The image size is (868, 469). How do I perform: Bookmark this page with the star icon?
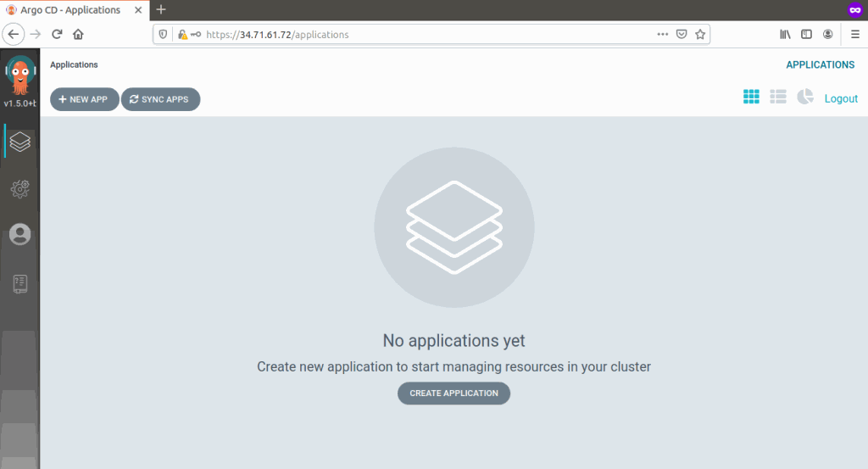[x=700, y=34]
